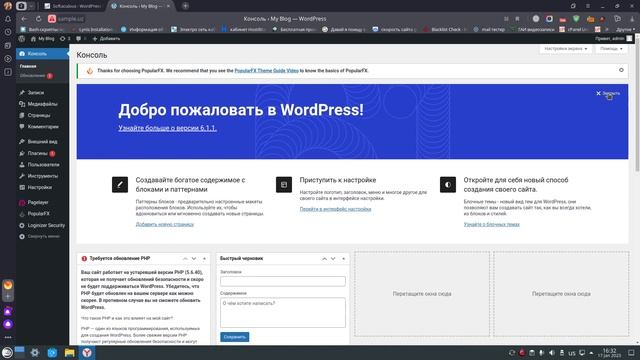Screen dimensions: 640x360
Task: Reload the page with refresh icon
Action: pos(38,19)
